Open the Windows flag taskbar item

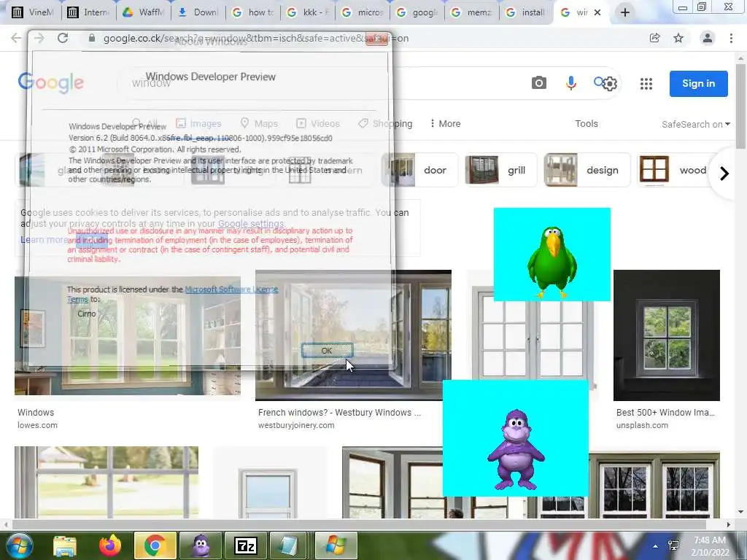(336, 545)
